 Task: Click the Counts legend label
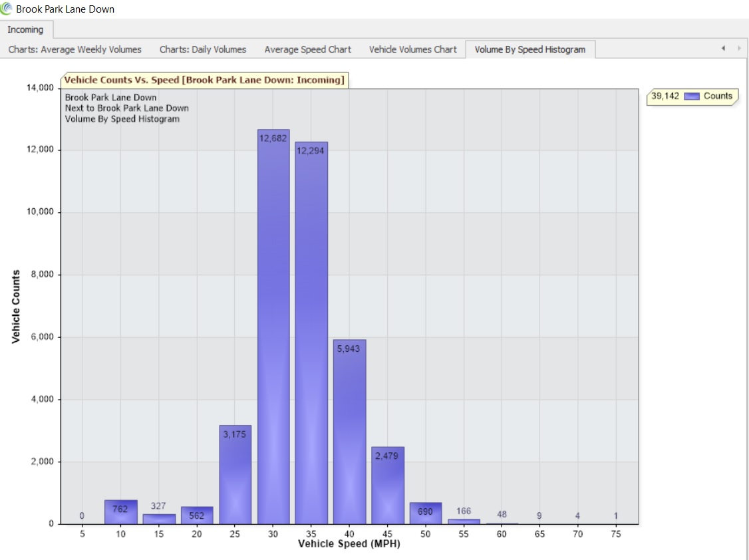[718, 96]
